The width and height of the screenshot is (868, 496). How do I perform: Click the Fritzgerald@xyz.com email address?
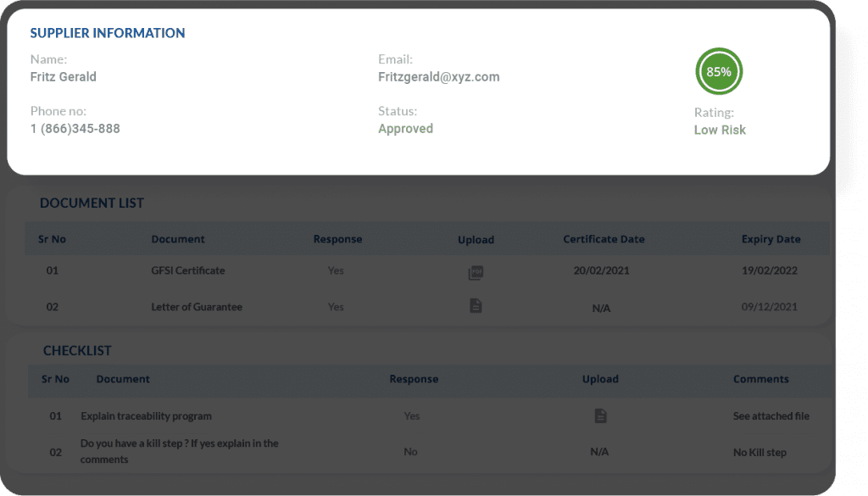pos(438,77)
